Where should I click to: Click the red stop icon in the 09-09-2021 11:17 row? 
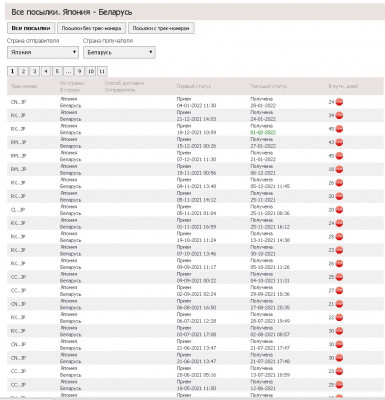point(339,264)
